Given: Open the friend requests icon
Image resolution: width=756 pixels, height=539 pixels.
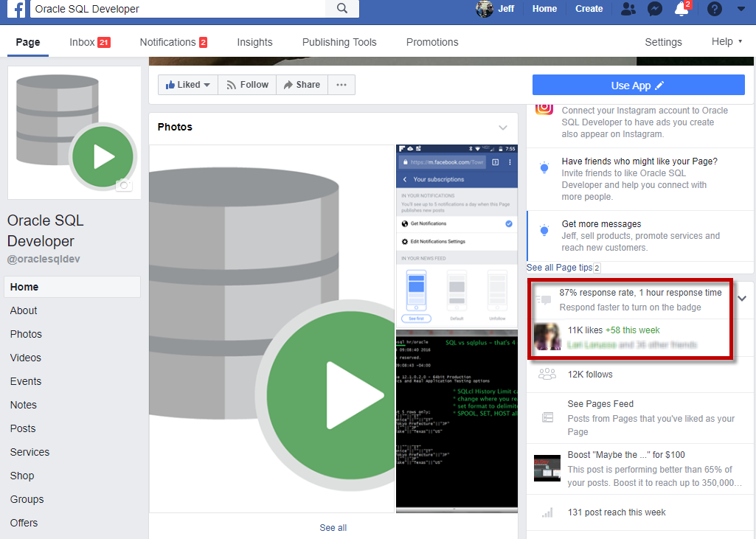Looking at the screenshot, I should [x=628, y=9].
